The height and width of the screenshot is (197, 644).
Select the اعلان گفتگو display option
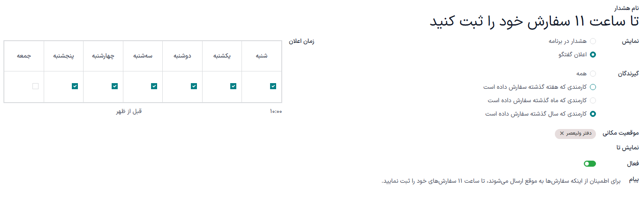click(593, 55)
